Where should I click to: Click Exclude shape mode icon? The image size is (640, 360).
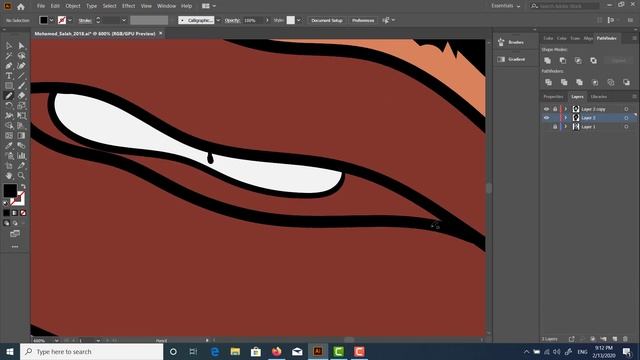(593, 60)
